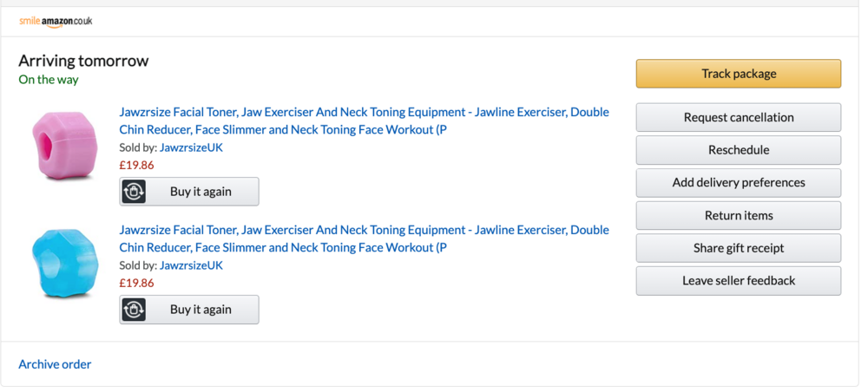Image resolution: width=868 pixels, height=392 pixels.
Task: Visit JawzrsizeUK seller under the blue item
Action: (191, 265)
